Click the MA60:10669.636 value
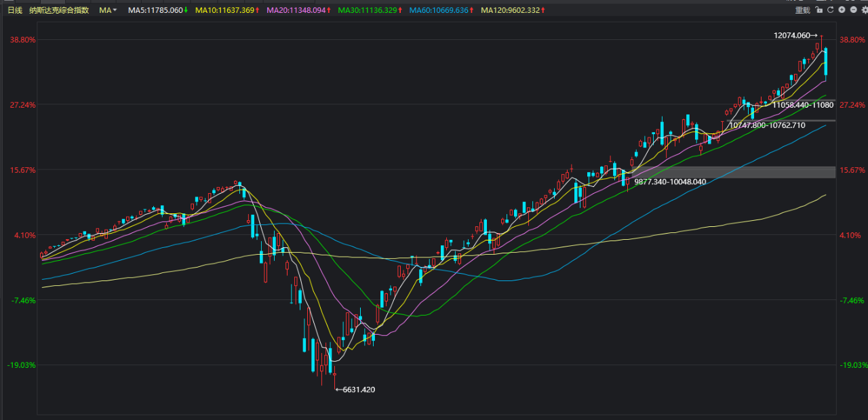Image resolution: width=868 pixels, height=420 pixels. pos(439,10)
